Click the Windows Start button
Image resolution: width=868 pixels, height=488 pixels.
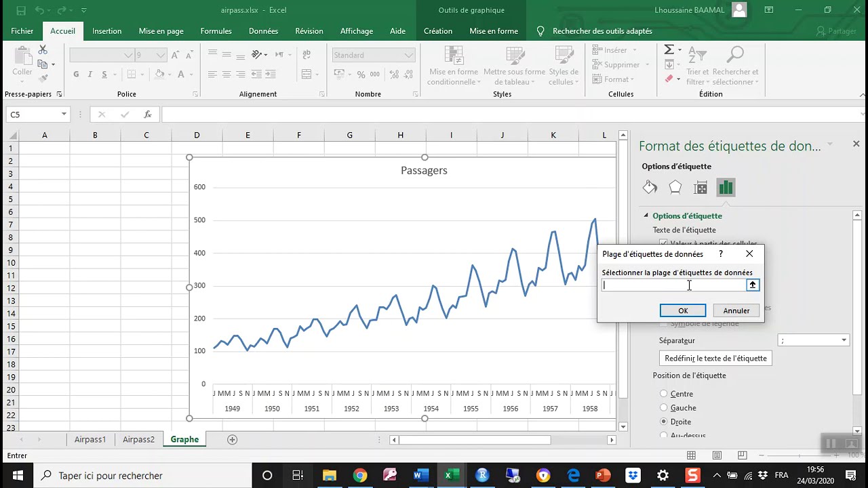[18, 475]
